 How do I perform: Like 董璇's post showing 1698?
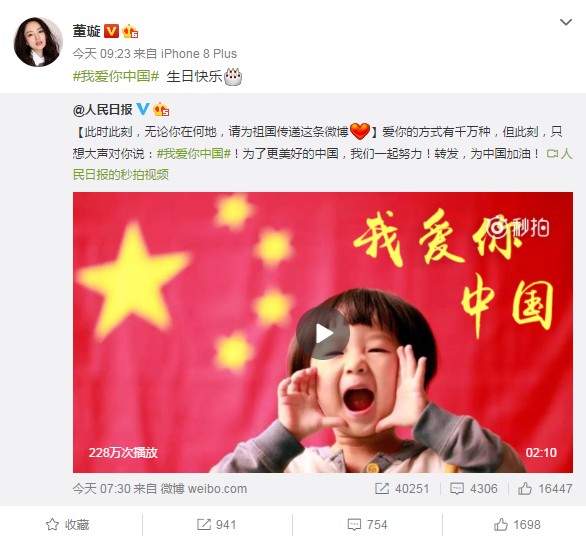click(x=517, y=525)
